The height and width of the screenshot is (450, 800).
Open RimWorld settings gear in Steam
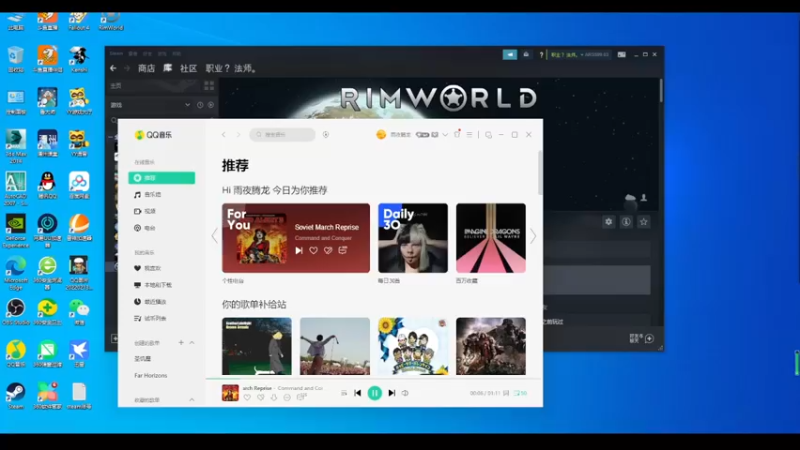point(608,222)
